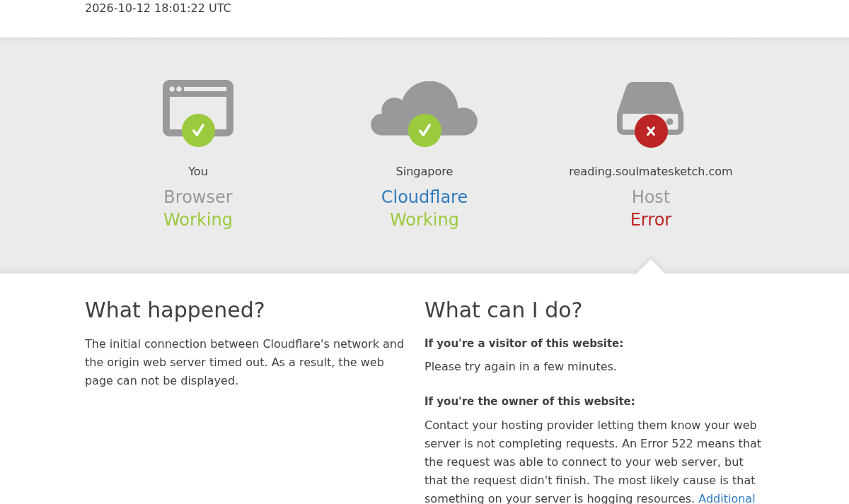Click the 'Browser' heading
The width and height of the screenshot is (849, 504).
[198, 197]
